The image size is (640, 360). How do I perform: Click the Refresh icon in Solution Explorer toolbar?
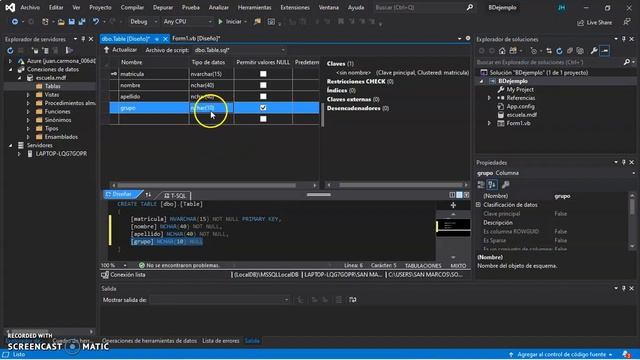(x=559, y=51)
